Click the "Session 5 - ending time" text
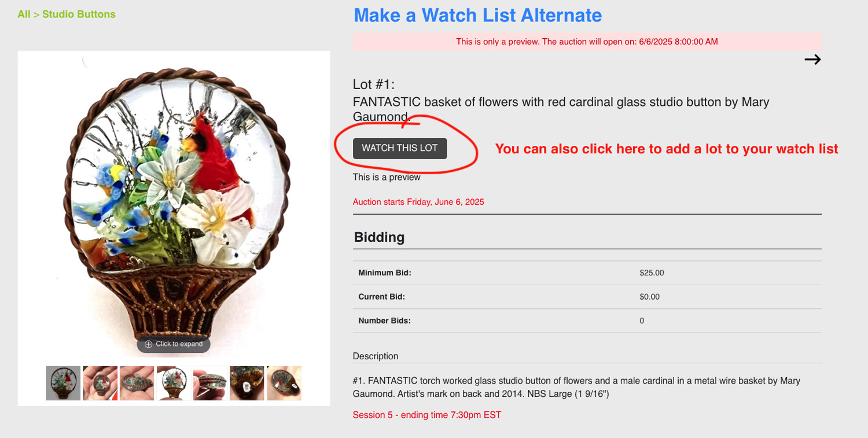Viewport: 868px width, 438px height. [426, 415]
